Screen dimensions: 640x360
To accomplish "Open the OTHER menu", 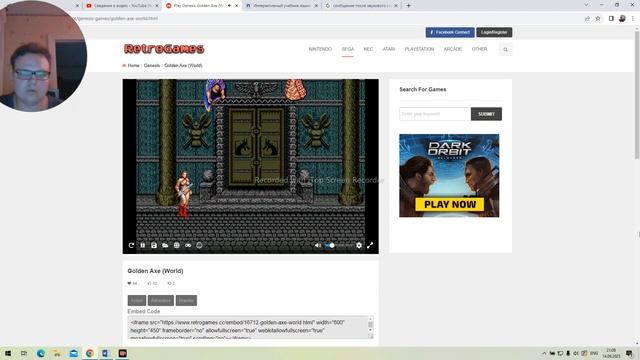I will click(x=479, y=49).
